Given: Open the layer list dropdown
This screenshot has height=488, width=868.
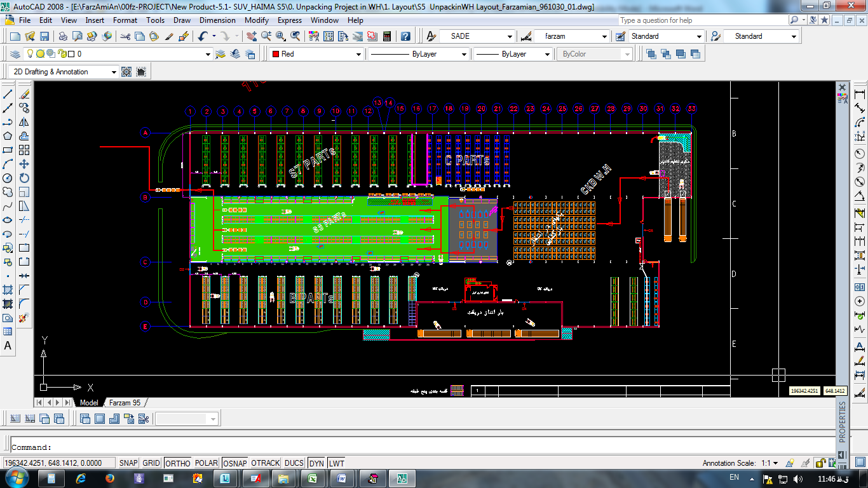Looking at the screenshot, I should (x=208, y=55).
